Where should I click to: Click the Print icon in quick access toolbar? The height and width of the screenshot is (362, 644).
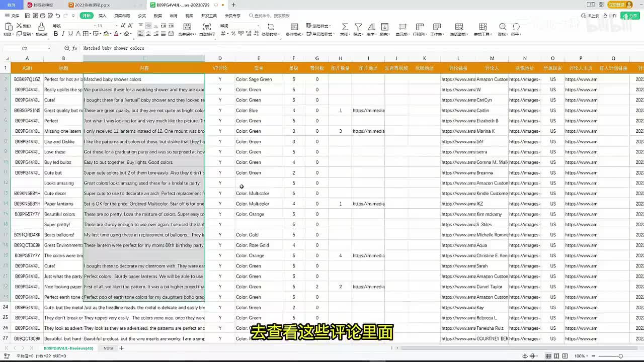pyautogui.click(x=43, y=16)
